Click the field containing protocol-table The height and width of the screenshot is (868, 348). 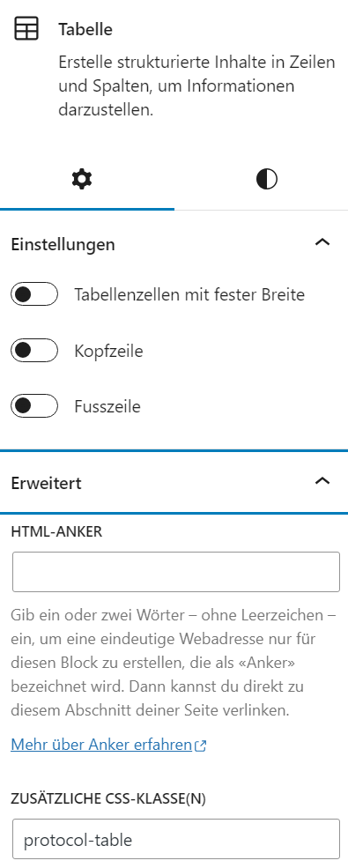click(176, 839)
